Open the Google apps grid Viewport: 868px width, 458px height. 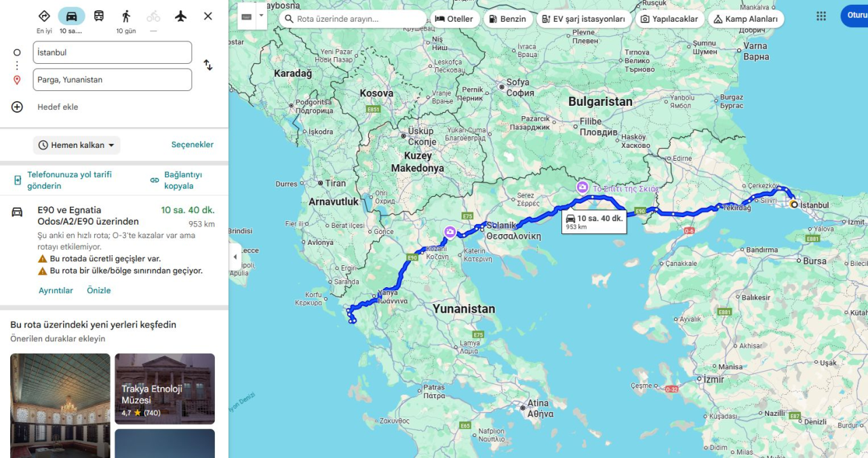(821, 16)
